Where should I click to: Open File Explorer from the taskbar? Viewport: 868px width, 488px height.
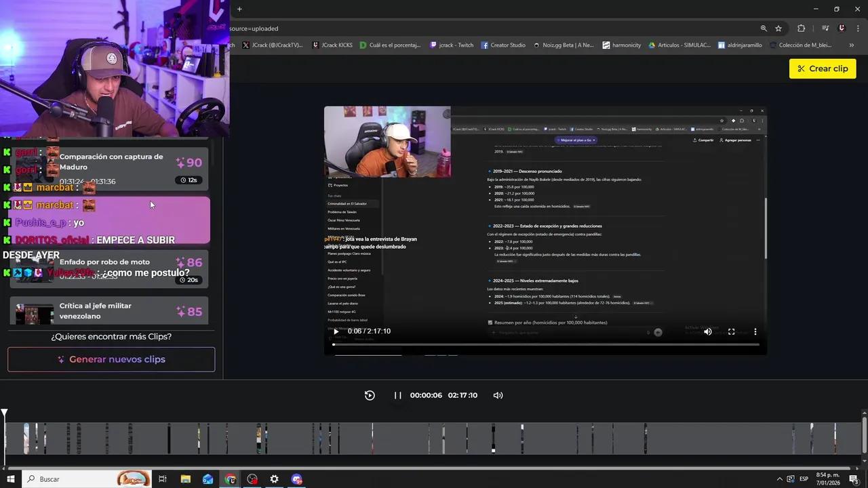pyautogui.click(x=185, y=479)
